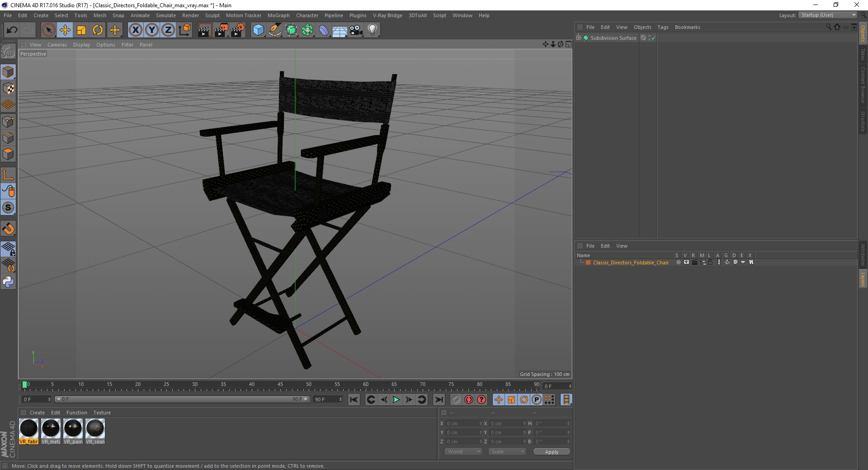The width and height of the screenshot is (868, 470).
Task: Render to Picture Viewer
Action: (x=221, y=30)
